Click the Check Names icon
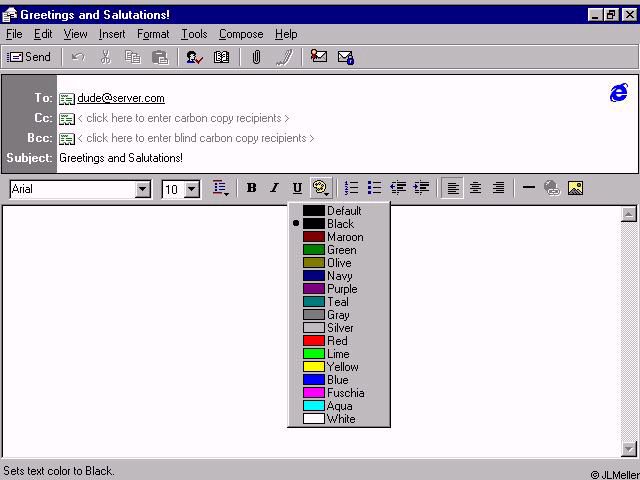 coord(194,57)
